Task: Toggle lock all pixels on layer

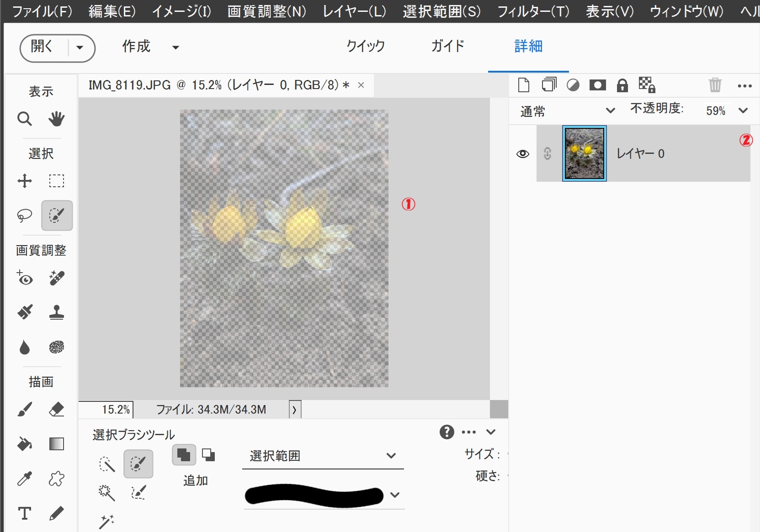Action: tap(622, 85)
